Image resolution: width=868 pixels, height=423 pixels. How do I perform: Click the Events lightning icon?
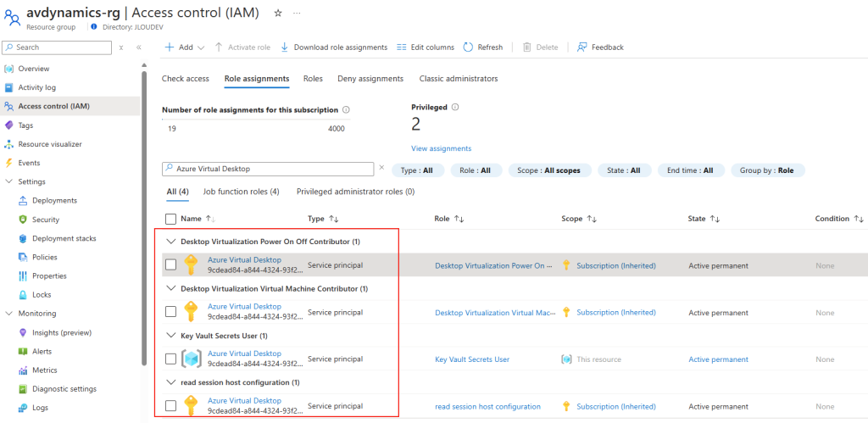click(x=8, y=163)
